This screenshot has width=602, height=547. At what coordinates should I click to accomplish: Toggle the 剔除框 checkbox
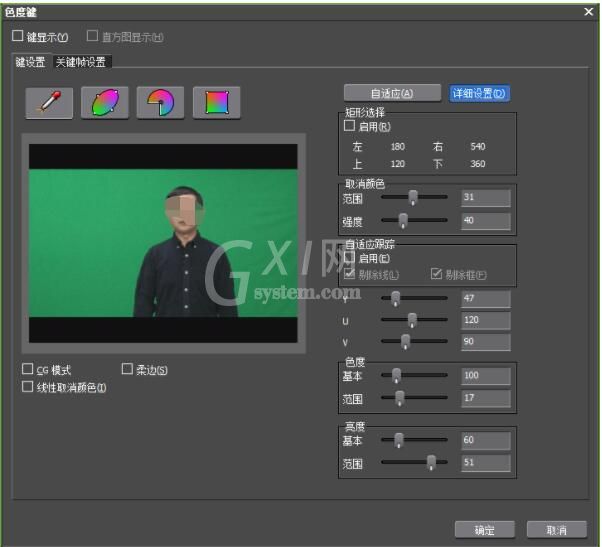(x=436, y=274)
